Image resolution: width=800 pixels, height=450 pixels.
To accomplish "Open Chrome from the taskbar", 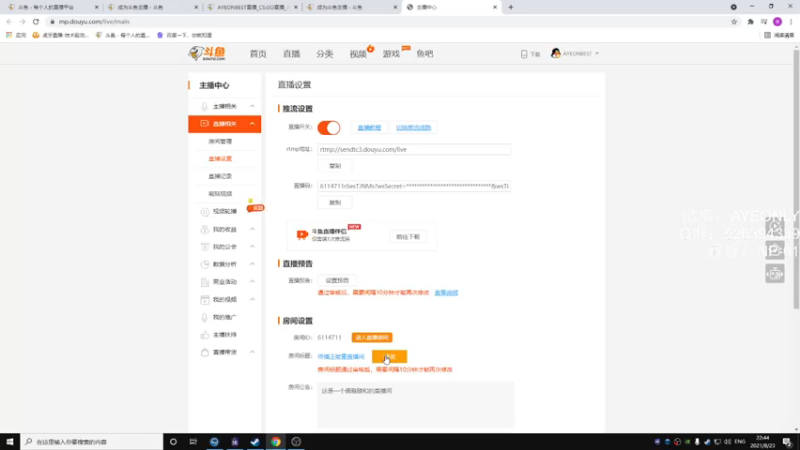I will (276, 442).
